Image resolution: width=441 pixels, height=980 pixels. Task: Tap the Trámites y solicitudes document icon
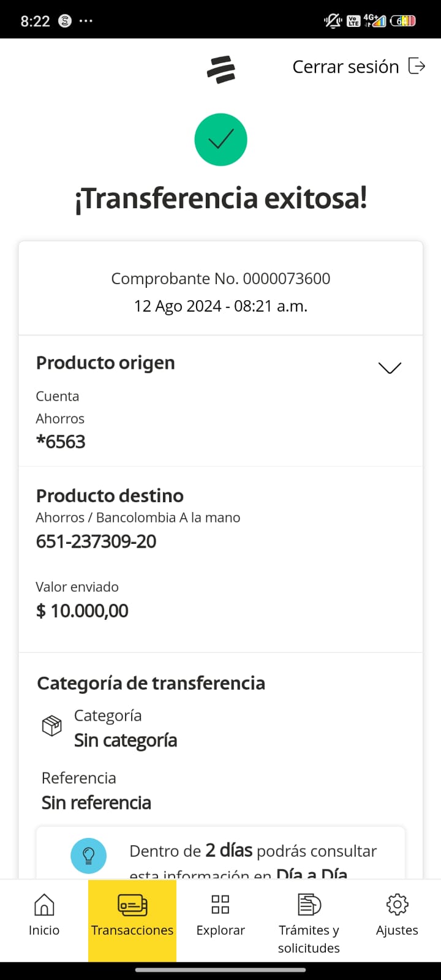point(309,905)
